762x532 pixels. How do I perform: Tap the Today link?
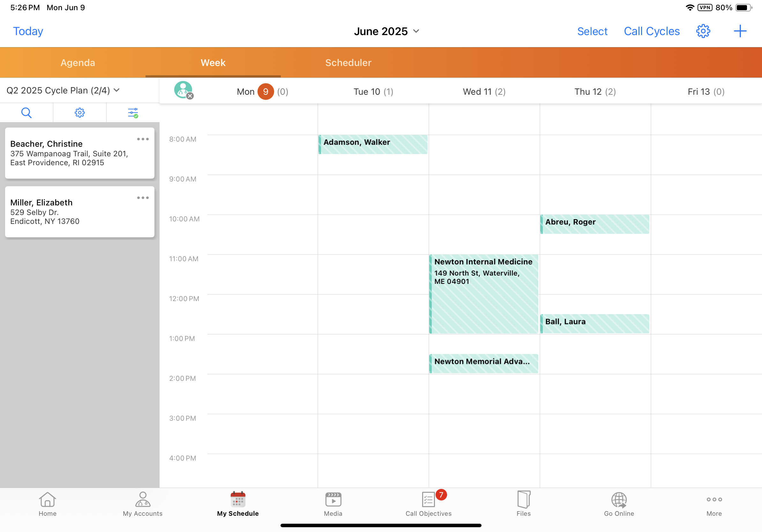tap(28, 31)
